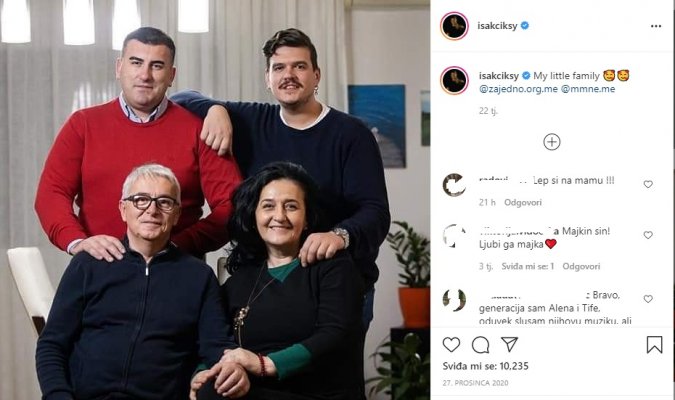The image size is (675, 400).
Task: Click the family photo post image
Action: click(215, 200)
